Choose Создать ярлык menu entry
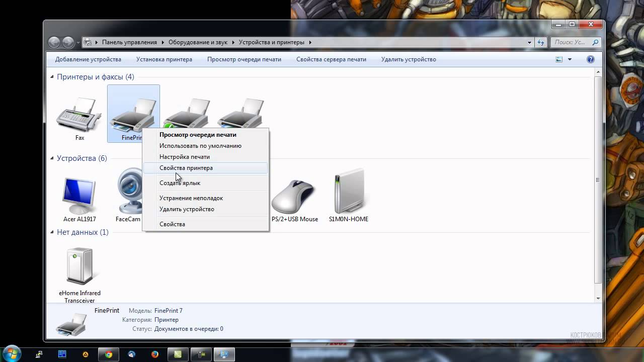The image size is (644, 362). tap(205, 183)
